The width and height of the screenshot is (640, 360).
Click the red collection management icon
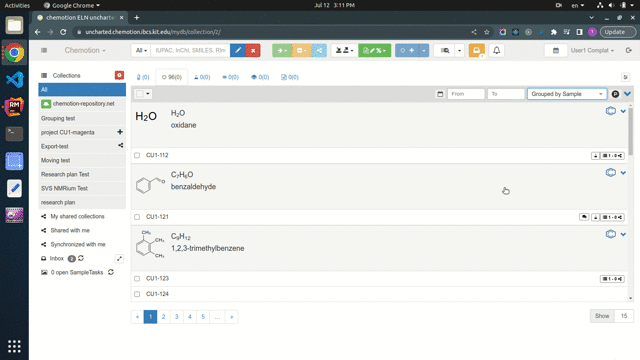point(119,75)
